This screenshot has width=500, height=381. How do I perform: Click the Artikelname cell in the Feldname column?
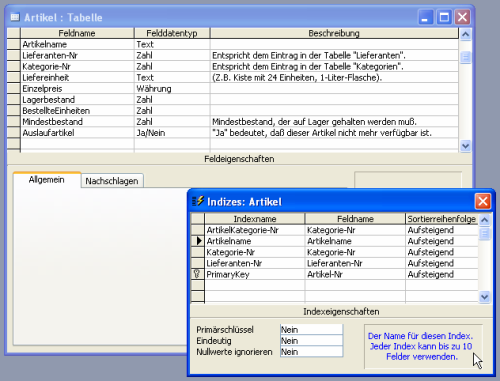click(77, 44)
